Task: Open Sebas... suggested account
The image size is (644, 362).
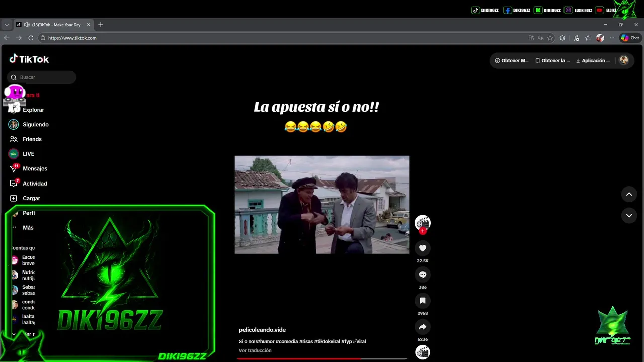Action: click(23, 290)
